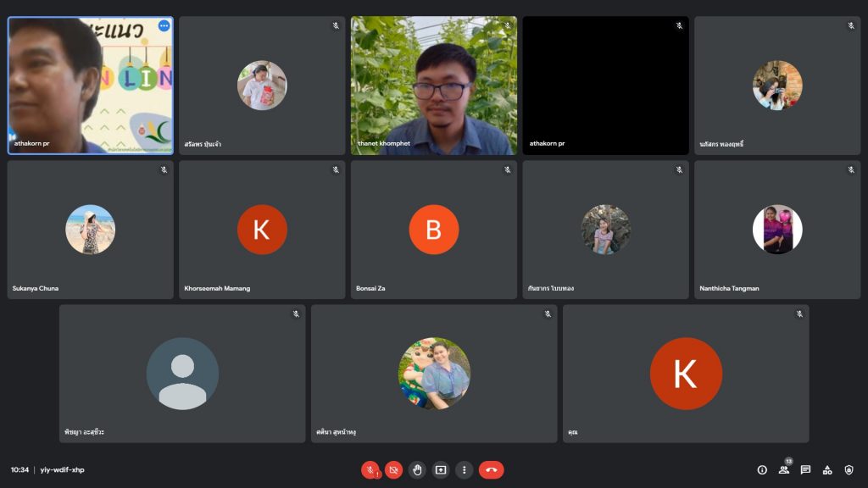Click the Khorseemah Mamang participant tile
The height and width of the screenshot is (488, 868).
click(262, 230)
